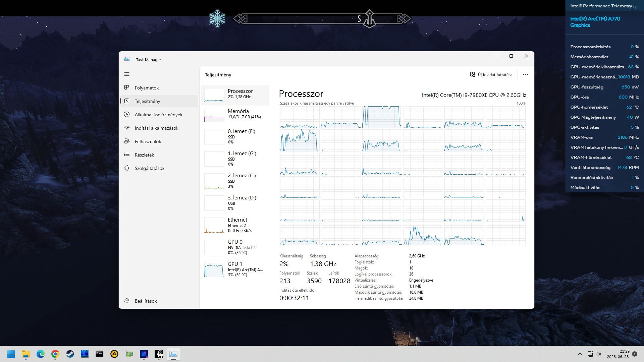This screenshot has width=644, height=362.
Task: Open the blue server rack taskbar app
Action: [85, 354]
